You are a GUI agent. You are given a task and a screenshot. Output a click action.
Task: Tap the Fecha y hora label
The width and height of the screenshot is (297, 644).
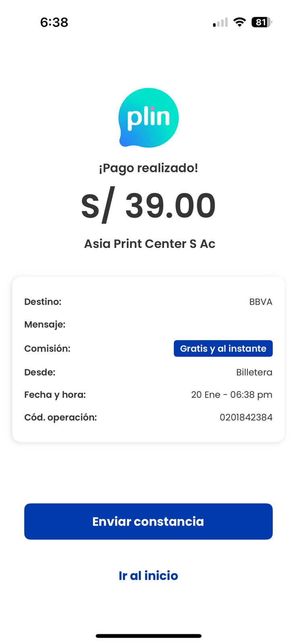click(x=55, y=395)
